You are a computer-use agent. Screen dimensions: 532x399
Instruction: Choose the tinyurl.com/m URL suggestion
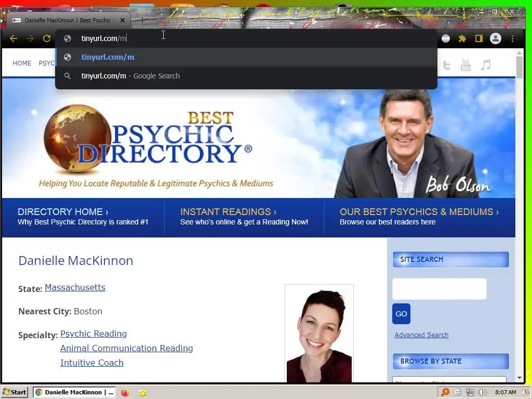246,57
